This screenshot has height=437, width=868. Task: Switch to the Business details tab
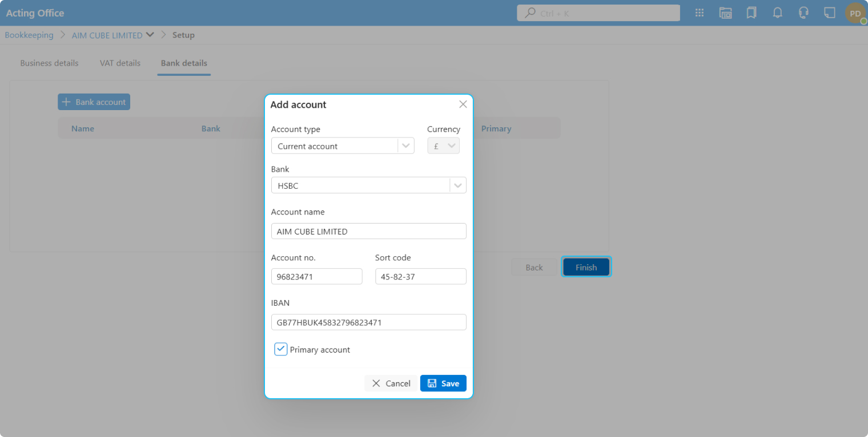pyautogui.click(x=49, y=63)
